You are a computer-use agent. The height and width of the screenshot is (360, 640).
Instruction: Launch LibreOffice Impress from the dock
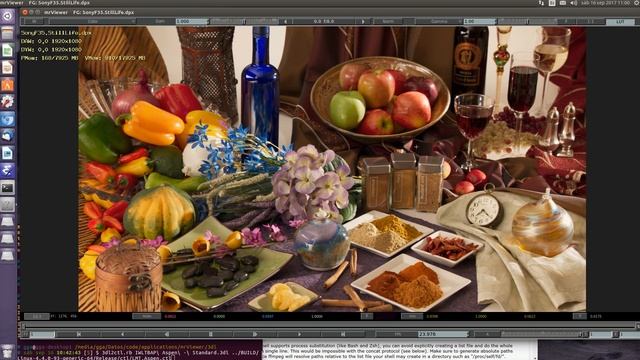click(7, 68)
